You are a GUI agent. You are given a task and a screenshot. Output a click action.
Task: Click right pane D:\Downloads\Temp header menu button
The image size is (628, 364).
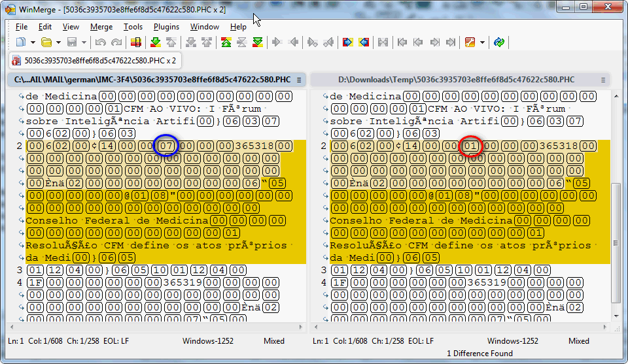pos(603,80)
